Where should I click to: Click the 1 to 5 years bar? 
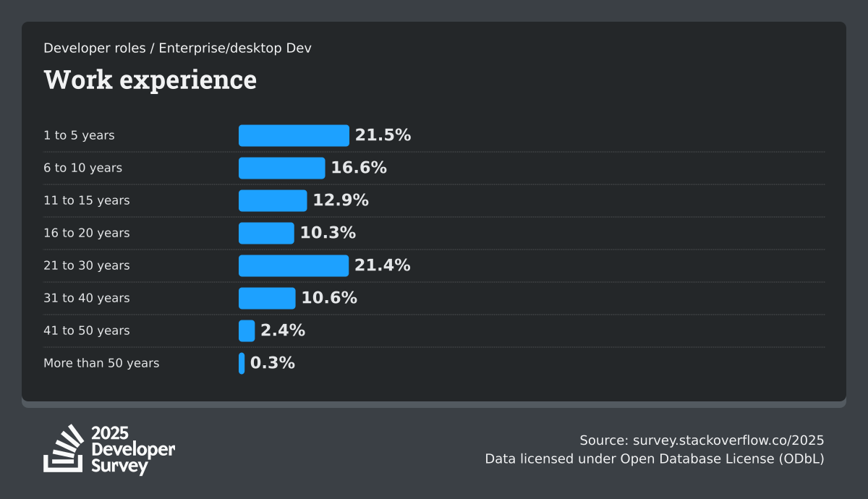click(294, 135)
